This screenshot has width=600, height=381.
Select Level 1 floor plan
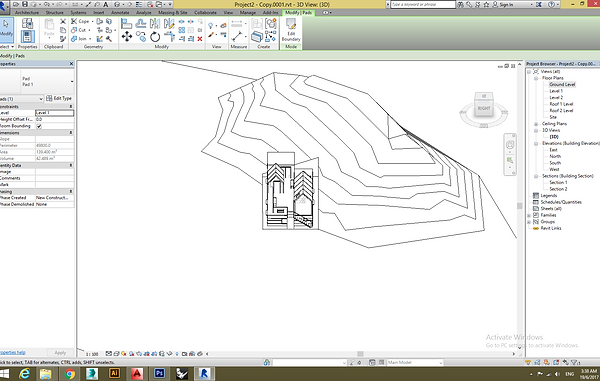click(x=556, y=91)
